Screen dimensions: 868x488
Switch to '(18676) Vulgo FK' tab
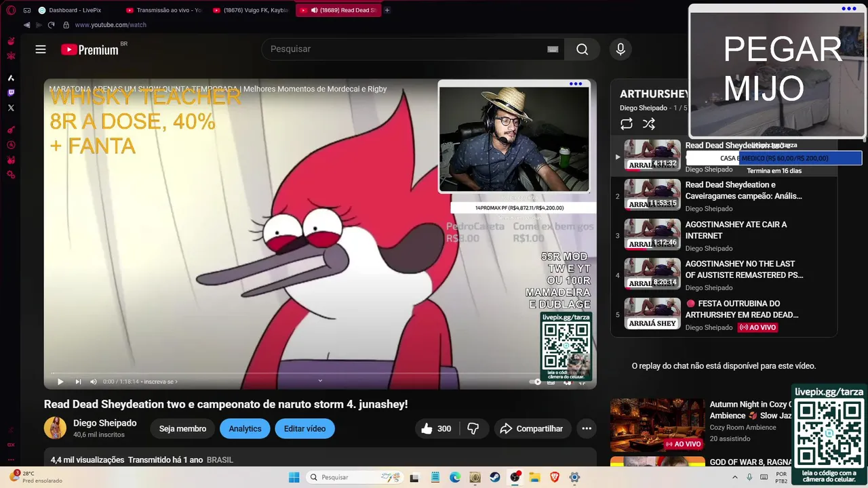[x=252, y=10]
